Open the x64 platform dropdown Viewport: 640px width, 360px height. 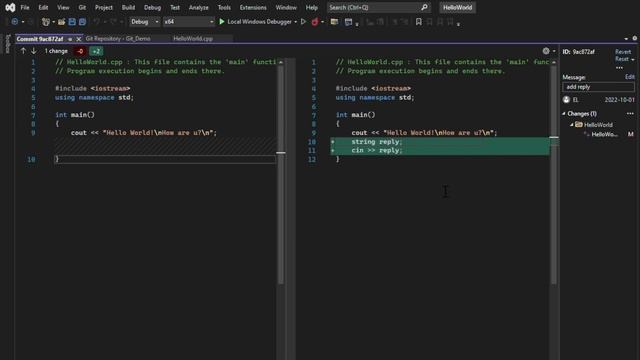189,22
